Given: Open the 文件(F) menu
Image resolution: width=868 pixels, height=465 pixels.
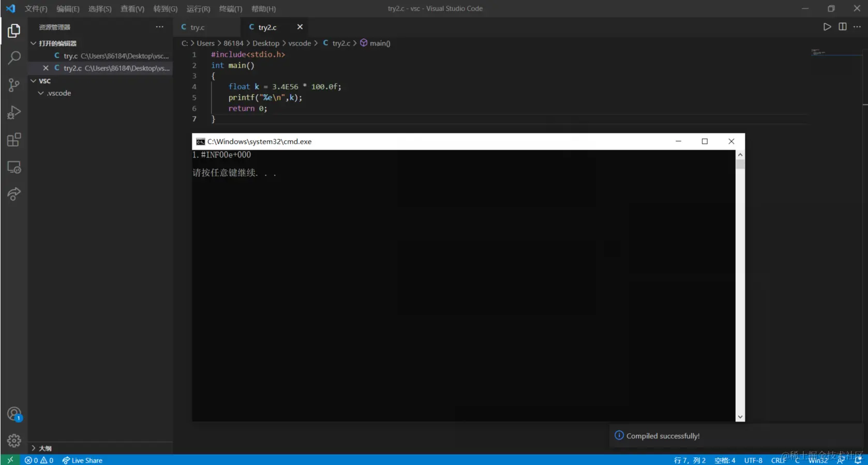Looking at the screenshot, I should coord(36,9).
